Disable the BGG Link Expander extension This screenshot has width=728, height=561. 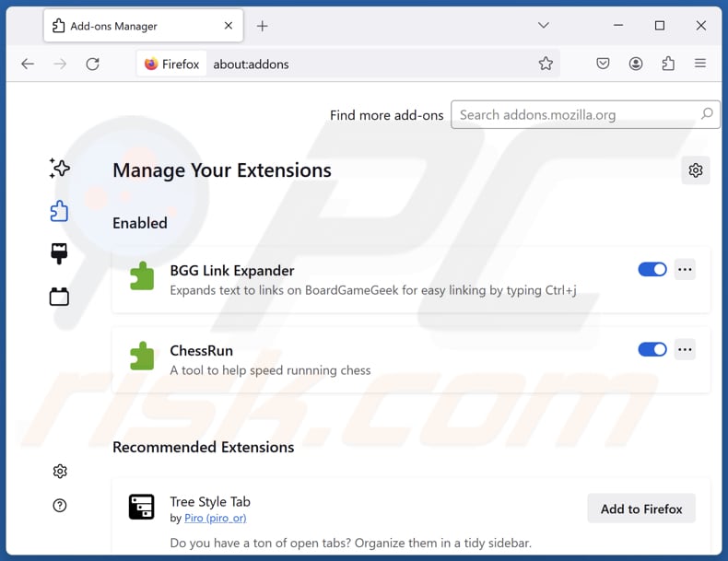coord(652,269)
